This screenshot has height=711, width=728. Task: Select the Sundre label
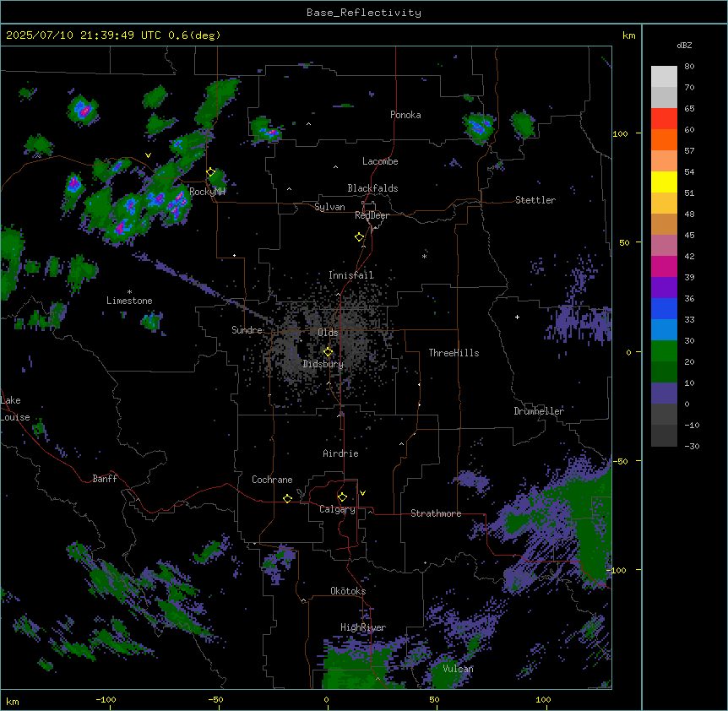coord(247,330)
